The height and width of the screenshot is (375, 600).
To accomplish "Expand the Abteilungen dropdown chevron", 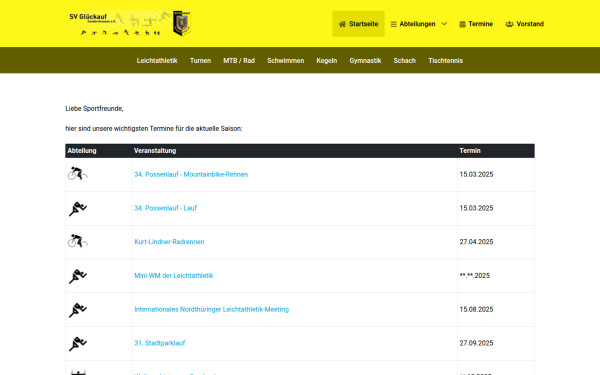I will 444,24.
